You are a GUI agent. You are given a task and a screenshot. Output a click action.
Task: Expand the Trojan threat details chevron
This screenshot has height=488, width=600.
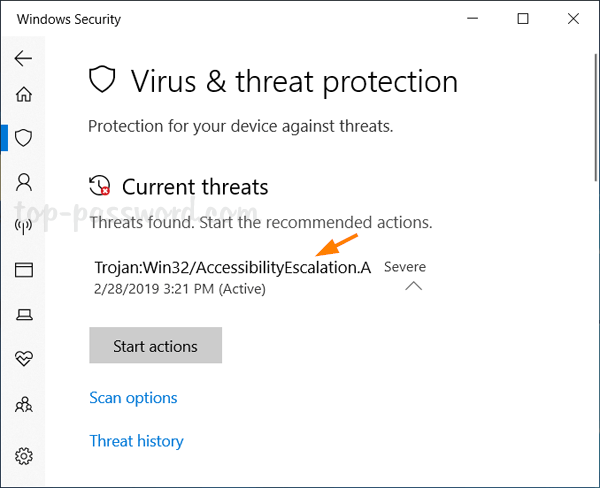point(413,287)
